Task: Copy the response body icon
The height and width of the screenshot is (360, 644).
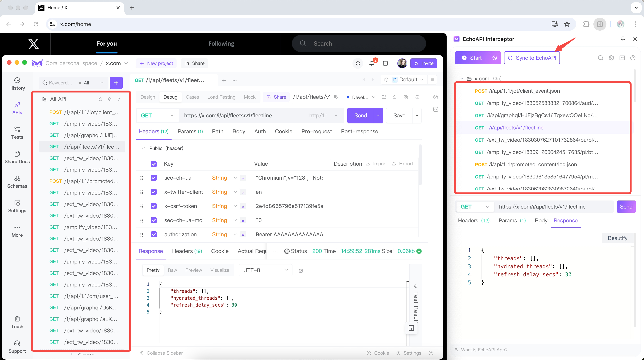Action: [300, 270]
